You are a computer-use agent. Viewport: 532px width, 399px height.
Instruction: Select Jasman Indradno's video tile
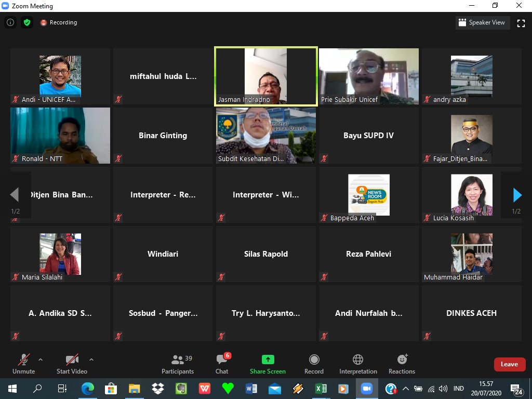(x=265, y=76)
